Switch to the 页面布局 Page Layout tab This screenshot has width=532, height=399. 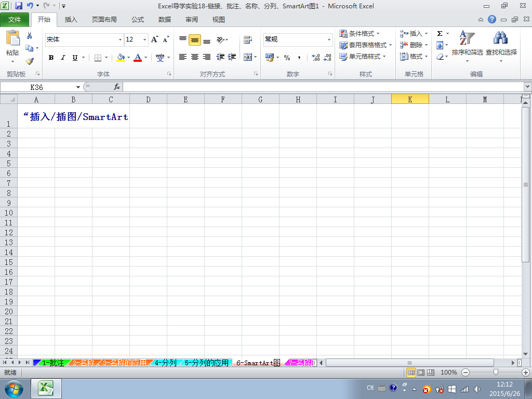coord(104,20)
